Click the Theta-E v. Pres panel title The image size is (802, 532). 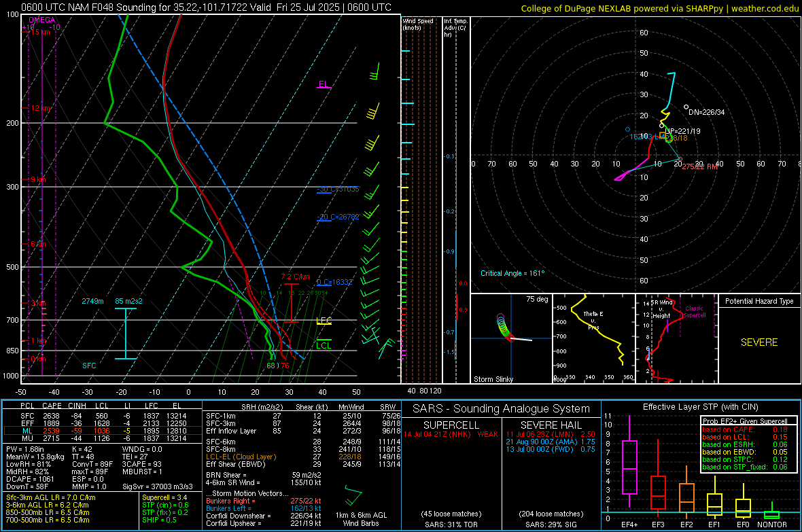tap(593, 320)
